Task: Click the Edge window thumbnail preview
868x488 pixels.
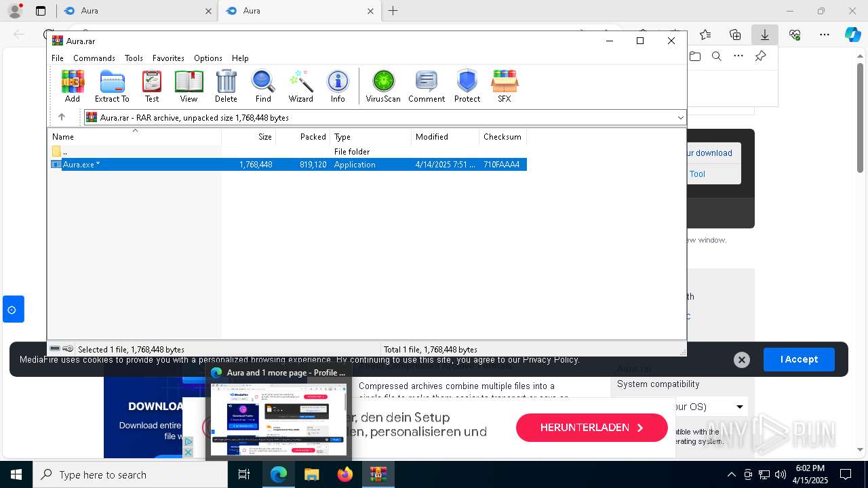Action: (279, 420)
